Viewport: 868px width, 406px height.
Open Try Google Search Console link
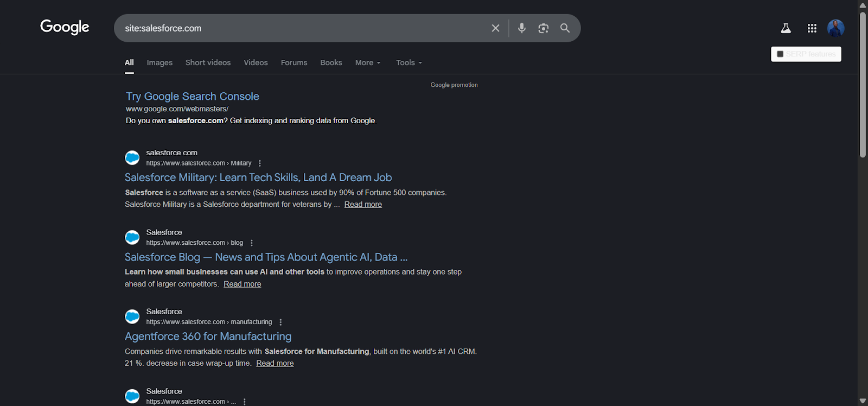pyautogui.click(x=193, y=97)
